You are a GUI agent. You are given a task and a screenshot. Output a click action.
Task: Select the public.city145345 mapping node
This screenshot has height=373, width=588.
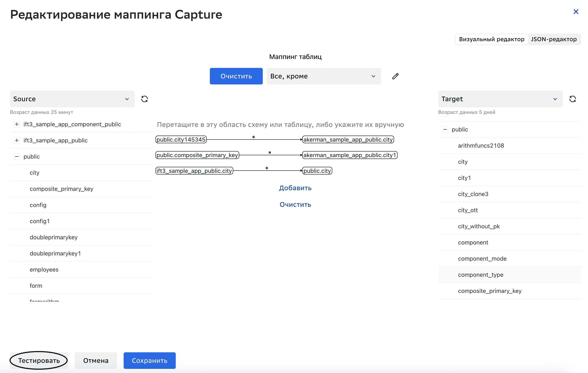tap(181, 140)
